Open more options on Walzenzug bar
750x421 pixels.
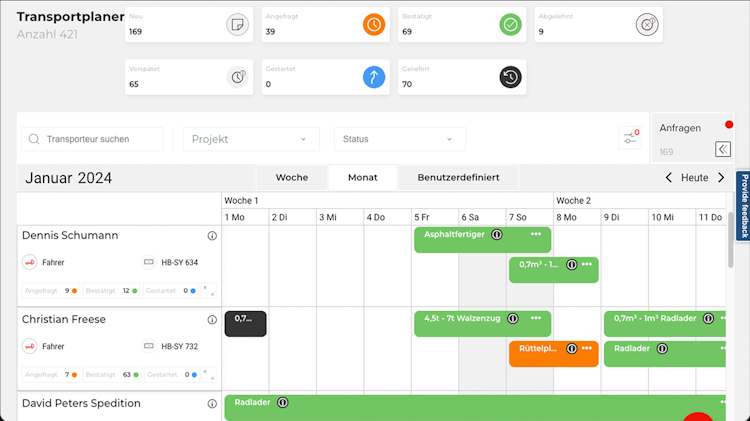tap(536, 318)
